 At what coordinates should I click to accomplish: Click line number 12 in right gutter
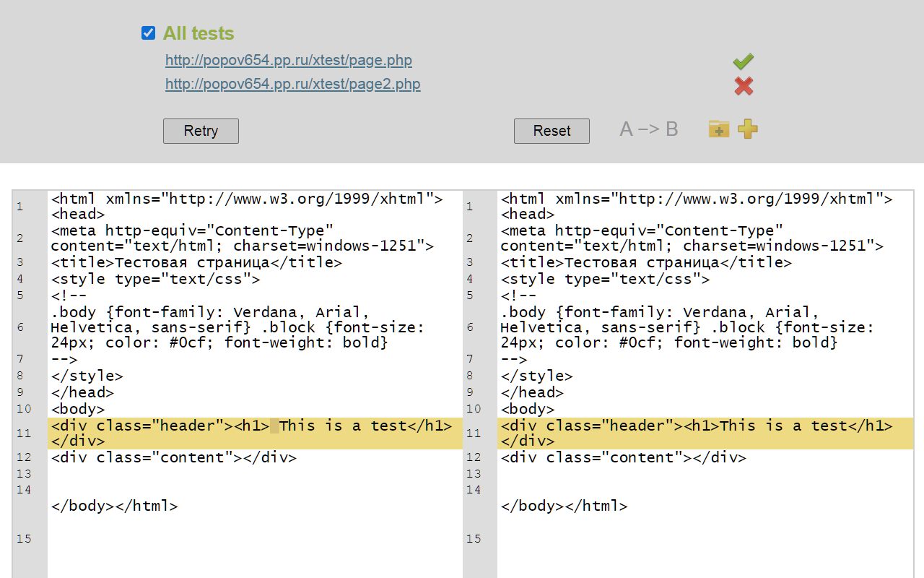pos(474,457)
